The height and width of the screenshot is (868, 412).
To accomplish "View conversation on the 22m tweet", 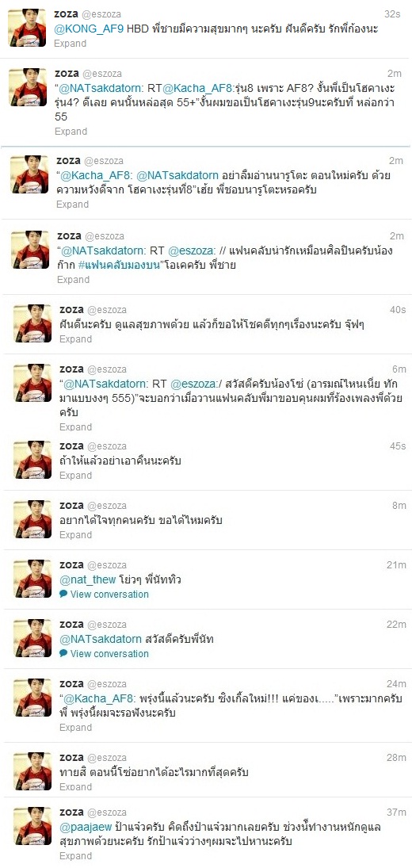I will (109, 653).
